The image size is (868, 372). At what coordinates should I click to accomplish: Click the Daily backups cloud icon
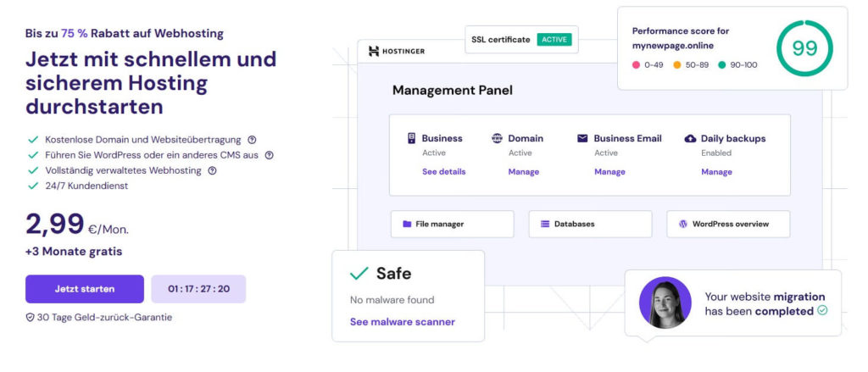pos(690,138)
